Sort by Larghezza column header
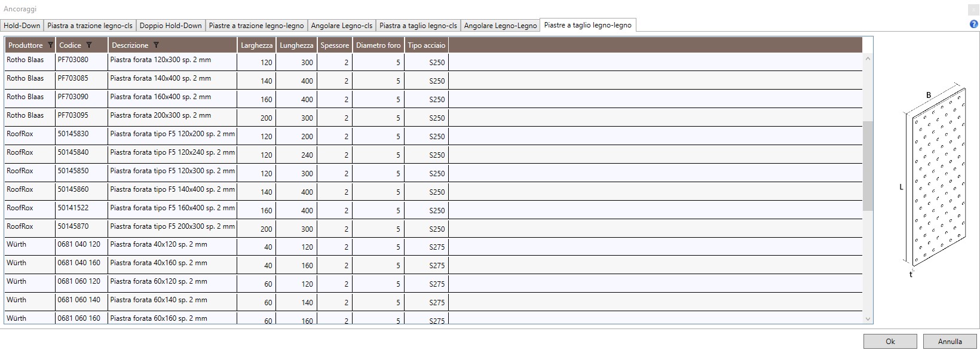980x353 pixels. [256, 45]
